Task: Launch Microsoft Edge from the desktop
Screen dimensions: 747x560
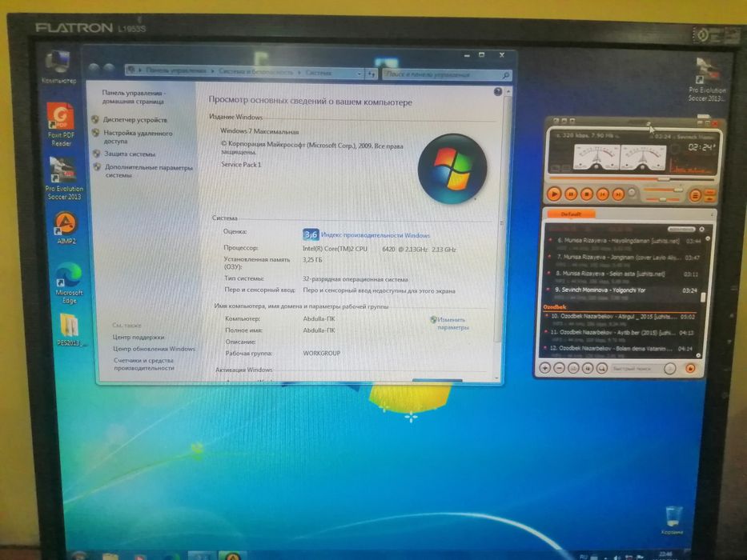Action: click(69, 283)
